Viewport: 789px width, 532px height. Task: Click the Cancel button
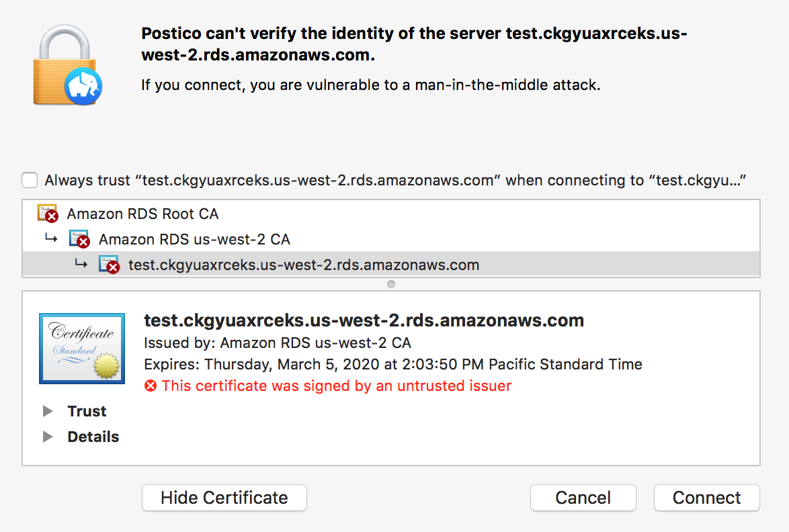pos(583,498)
